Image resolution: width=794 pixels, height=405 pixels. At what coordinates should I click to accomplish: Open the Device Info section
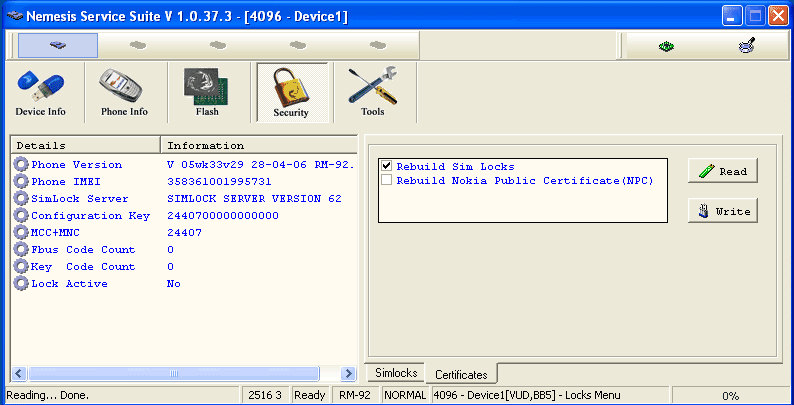[41, 93]
